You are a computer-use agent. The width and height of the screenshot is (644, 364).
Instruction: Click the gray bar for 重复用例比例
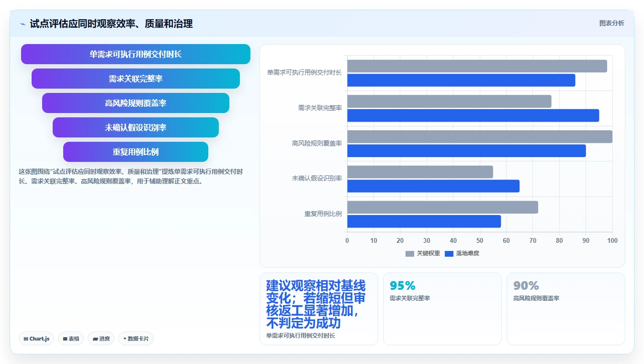pos(442,207)
